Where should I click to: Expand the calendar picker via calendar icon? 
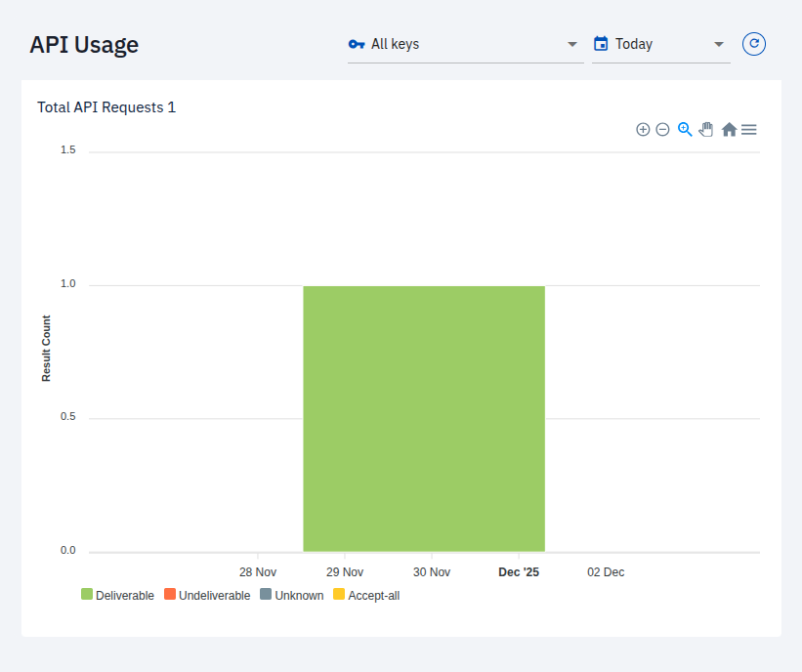point(600,44)
